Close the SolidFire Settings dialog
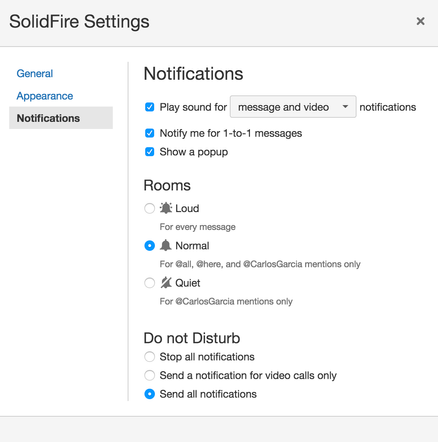 tap(420, 21)
